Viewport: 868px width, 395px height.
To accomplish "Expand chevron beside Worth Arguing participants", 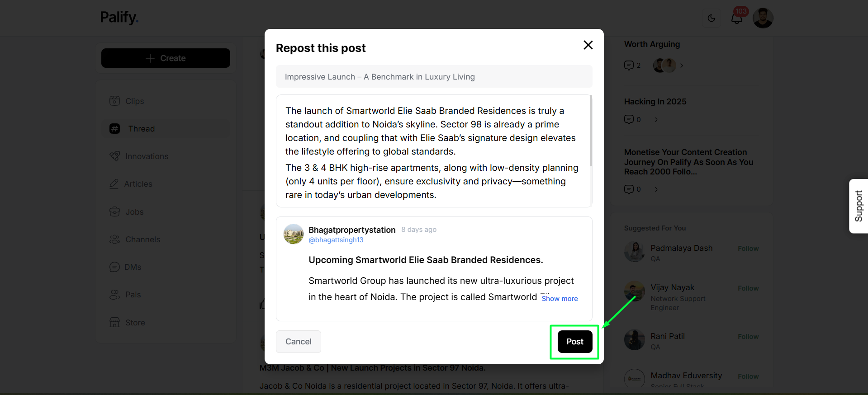I will coord(682,66).
